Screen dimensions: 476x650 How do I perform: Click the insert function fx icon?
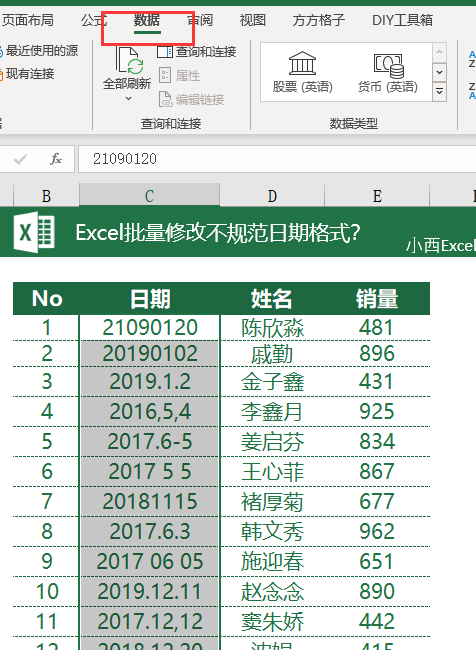(x=56, y=159)
